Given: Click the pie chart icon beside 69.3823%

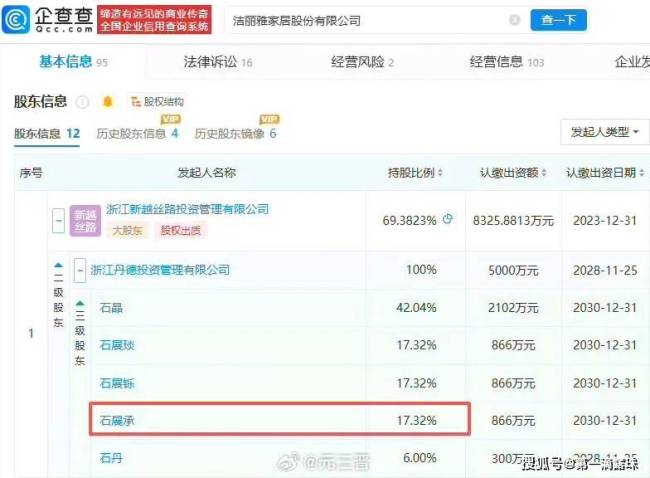Looking at the screenshot, I should (x=448, y=218).
